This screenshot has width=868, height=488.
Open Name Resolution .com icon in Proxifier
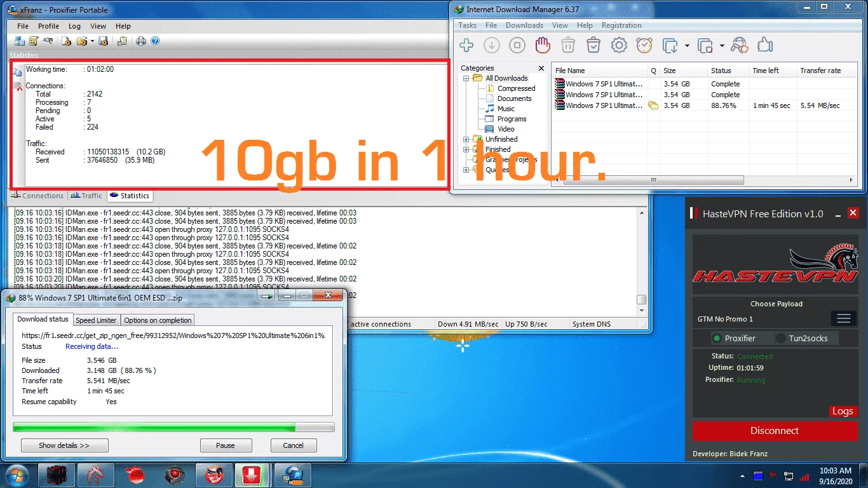(x=49, y=41)
